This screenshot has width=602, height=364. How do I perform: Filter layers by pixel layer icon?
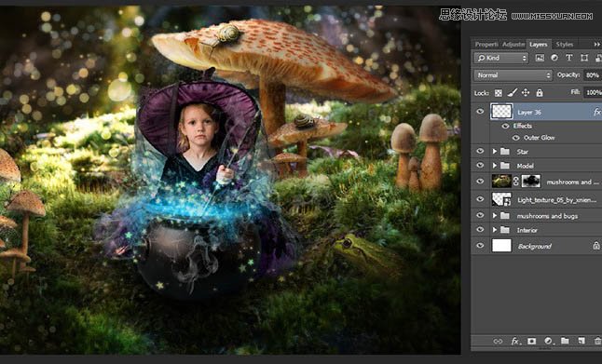[x=540, y=58]
